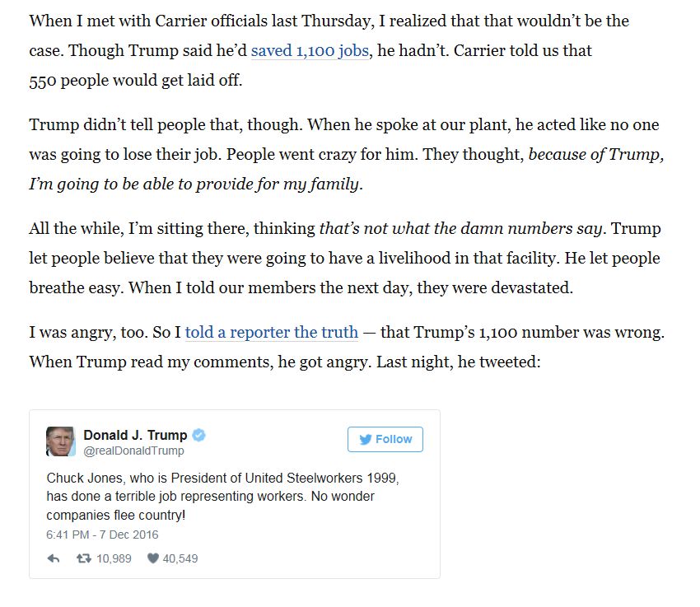Click the paragraph starting "When I met with Carrier"
The height and width of the screenshot is (607, 700).
pos(329,50)
